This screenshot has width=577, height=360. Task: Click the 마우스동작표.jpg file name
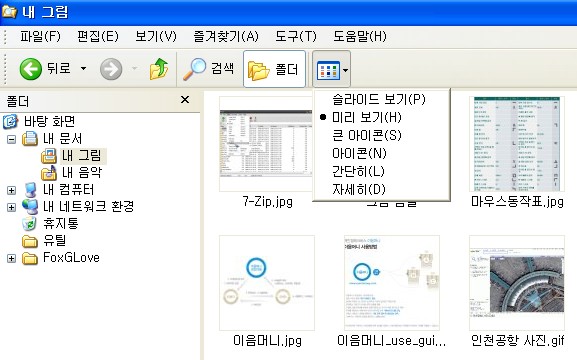pos(517,202)
